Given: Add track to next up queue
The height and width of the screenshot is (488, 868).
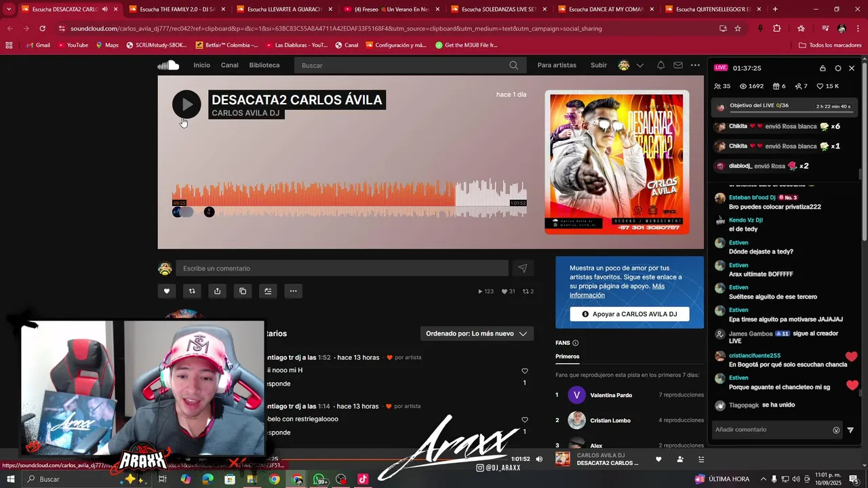Looking at the screenshot, I should (x=268, y=291).
